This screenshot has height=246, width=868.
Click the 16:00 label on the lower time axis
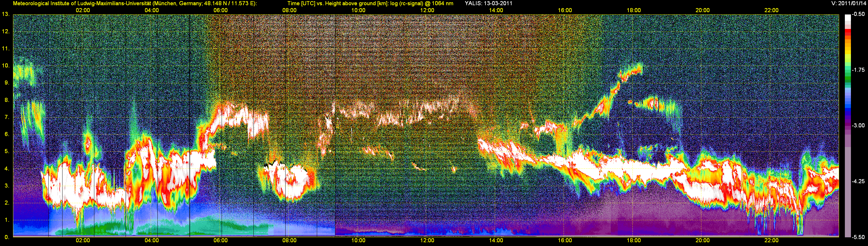click(x=565, y=240)
